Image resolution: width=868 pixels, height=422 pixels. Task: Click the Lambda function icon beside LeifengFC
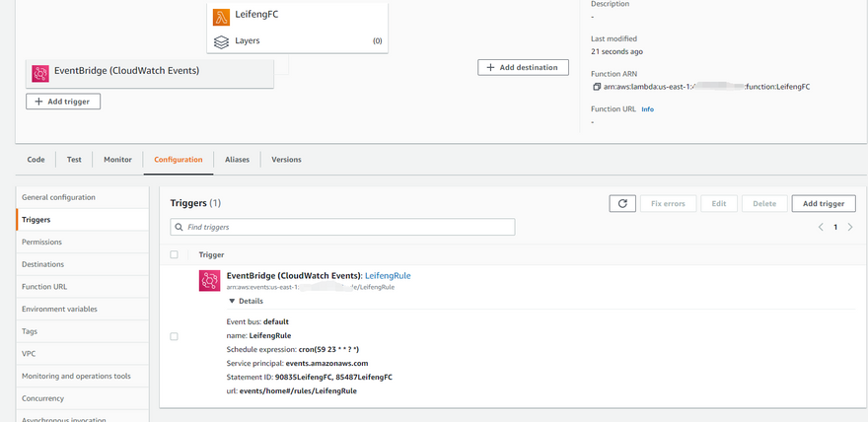(x=222, y=16)
